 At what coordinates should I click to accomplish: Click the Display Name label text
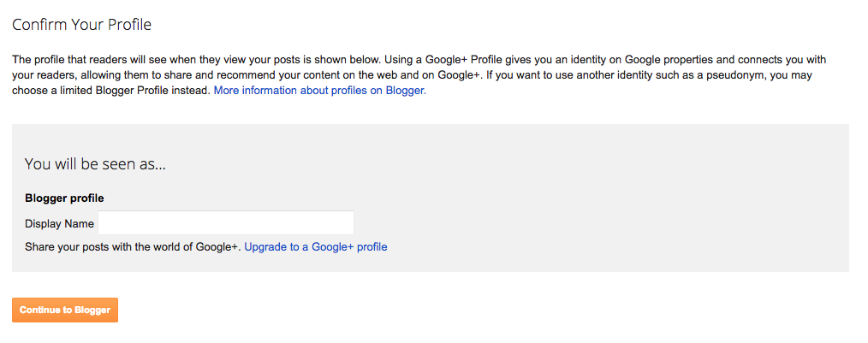click(x=59, y=224)
